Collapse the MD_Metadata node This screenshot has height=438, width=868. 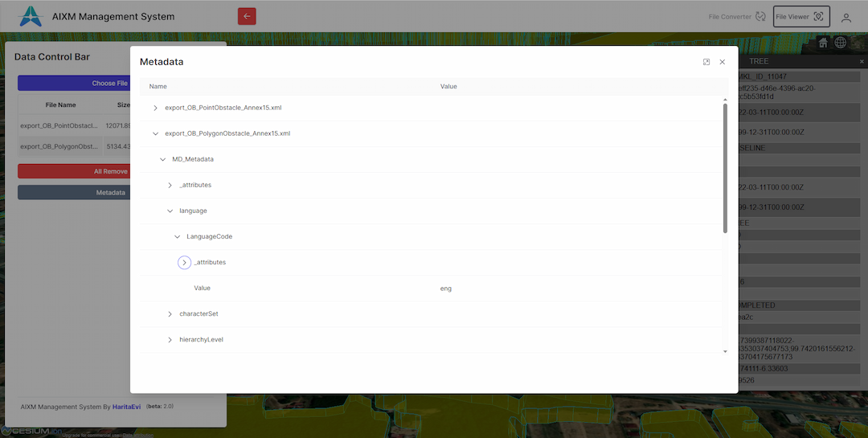coord(162,159)
